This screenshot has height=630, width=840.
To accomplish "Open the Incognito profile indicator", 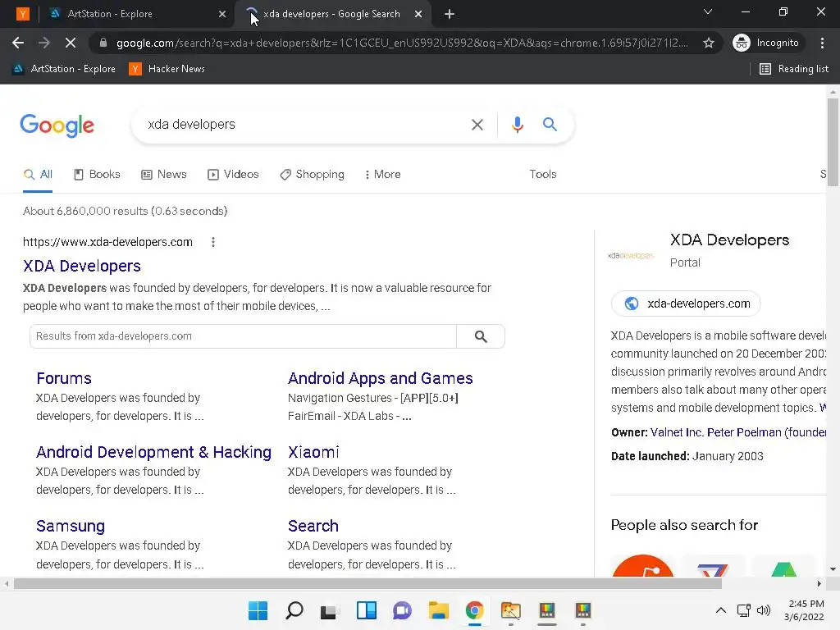I will pyautogui.click(x=766, y=43).
